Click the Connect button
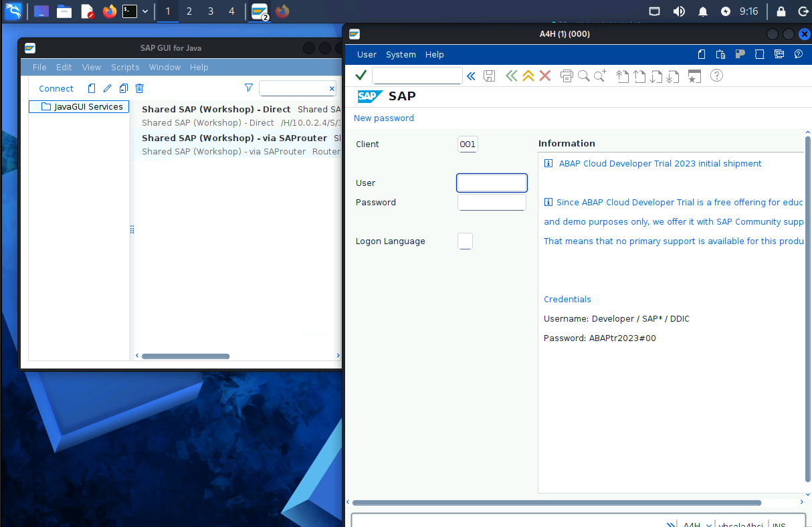 pos(56,88)
